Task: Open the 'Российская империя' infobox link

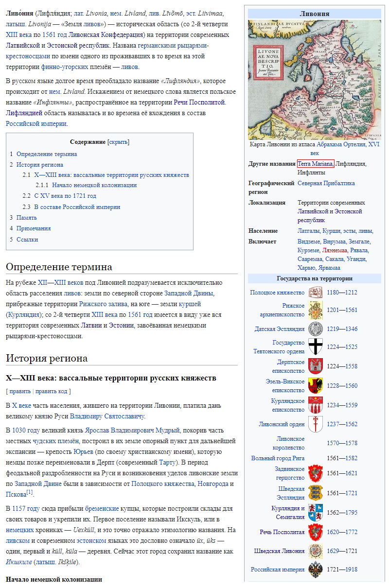Action: [x=278, y=570]
